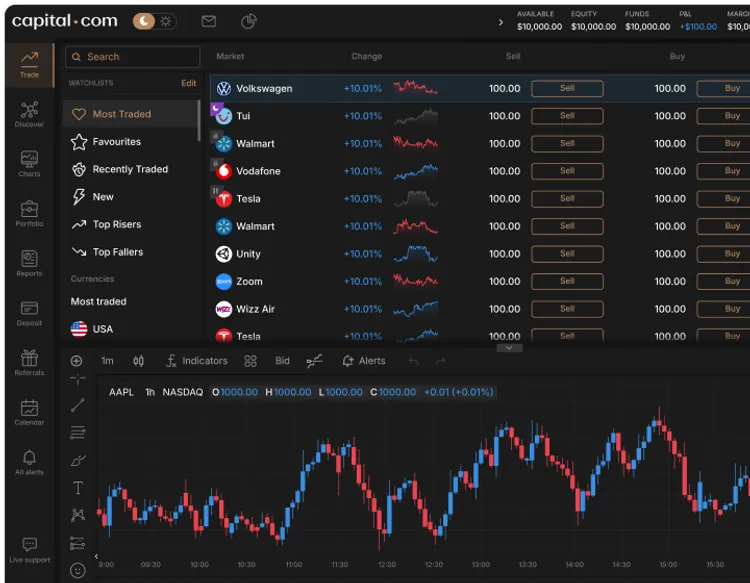The height and width of the screenshot is (583, 750).
Task: Open the chart layout grid icon
Action: coord(251,361)
